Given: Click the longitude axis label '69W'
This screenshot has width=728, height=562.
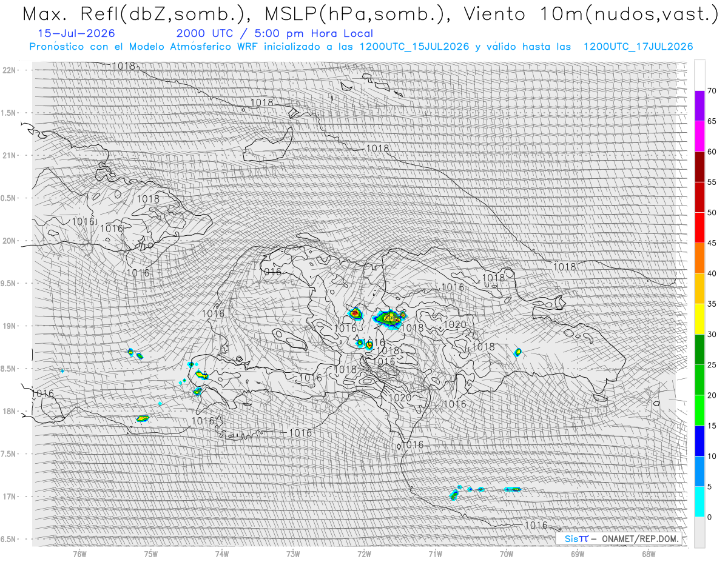Looking at the screenshot, I should pyautogui.click(x=578, y=554).
